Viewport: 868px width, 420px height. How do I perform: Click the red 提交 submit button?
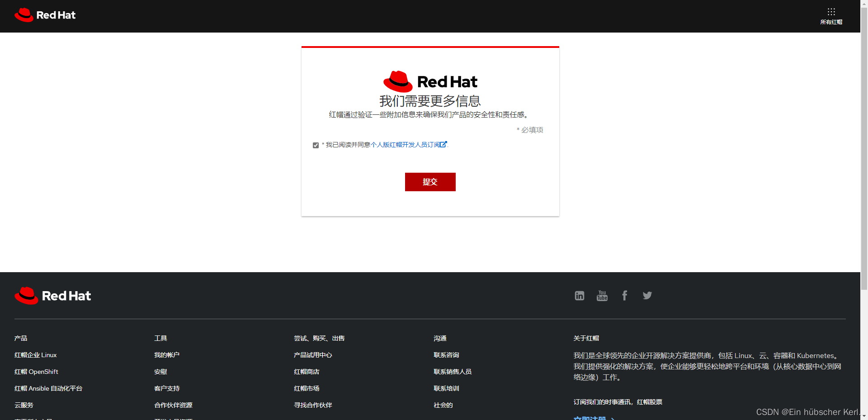430,182
